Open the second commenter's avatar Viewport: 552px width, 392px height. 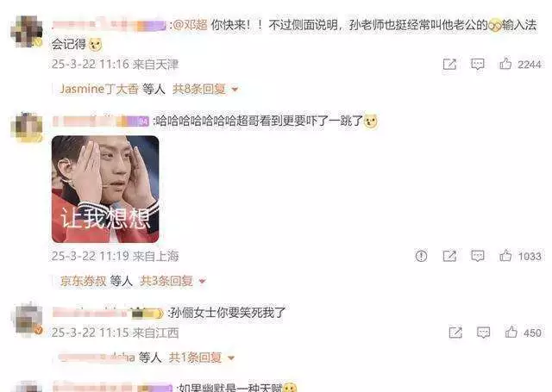tap(27, 128)
